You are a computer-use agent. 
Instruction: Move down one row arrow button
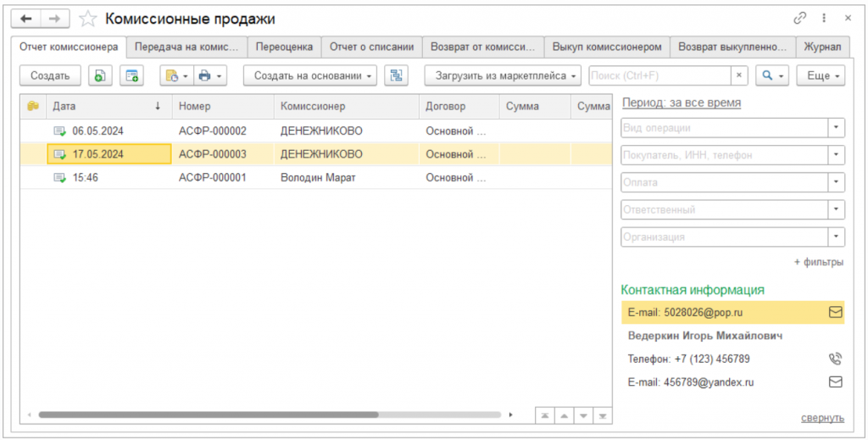(x=583, y=415)
